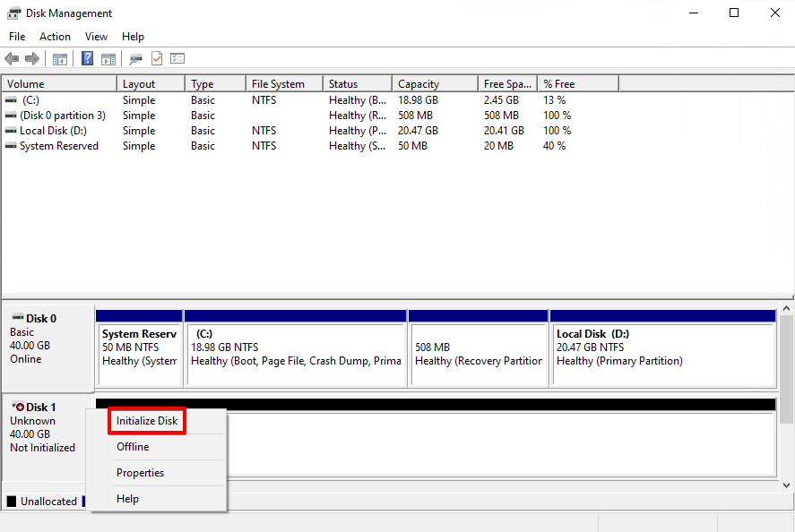
Task: Open the View menu
Action: 96,37
